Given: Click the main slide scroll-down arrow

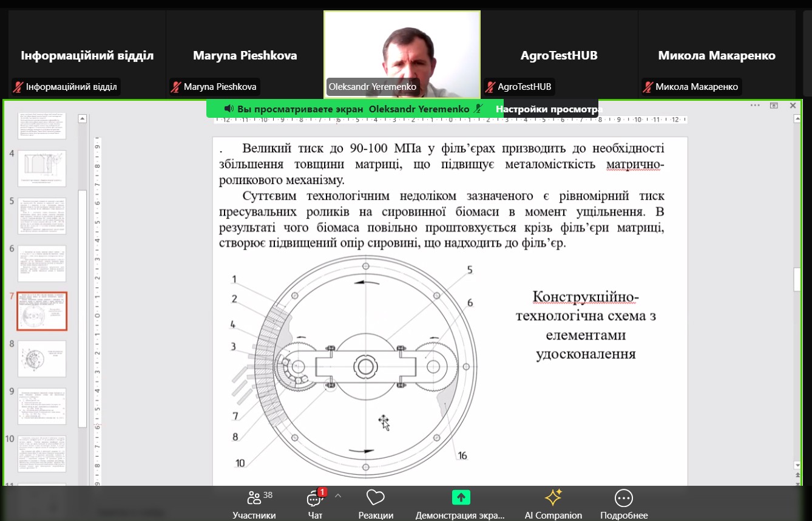Looking at the screenshot, I should (x=797, y=465).
